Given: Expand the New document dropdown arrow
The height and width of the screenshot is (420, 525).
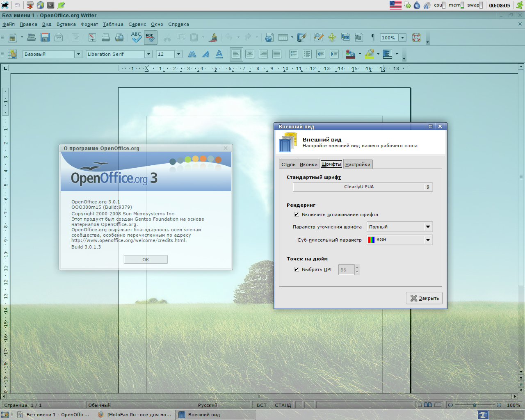Looking at the screenshot, I should click(22, 38).
